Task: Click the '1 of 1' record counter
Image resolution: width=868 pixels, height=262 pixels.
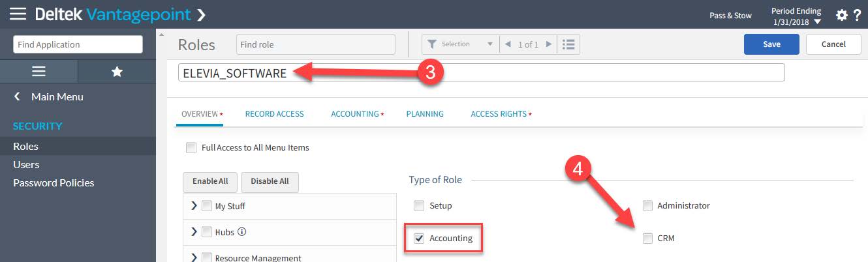Action: pyautogui.click(x=528, y=44)
